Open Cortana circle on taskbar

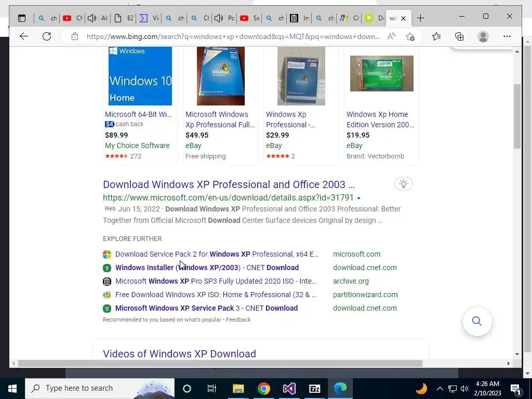point(187,388)
